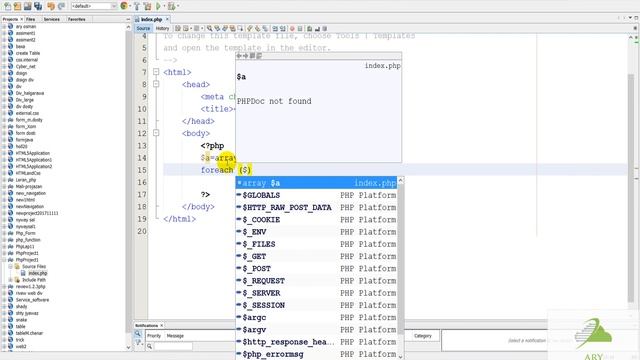Click the New Project toolbar icon
640x360 pixels.
[18, 6]
